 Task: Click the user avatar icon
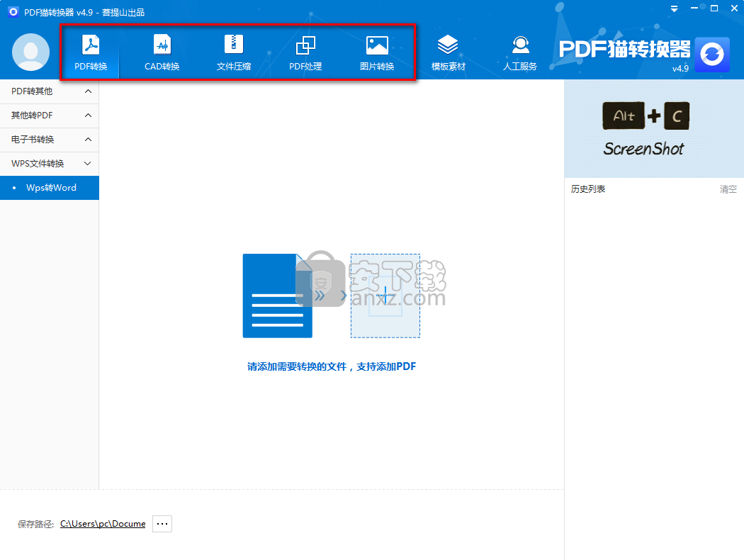[x=31, y=52]
